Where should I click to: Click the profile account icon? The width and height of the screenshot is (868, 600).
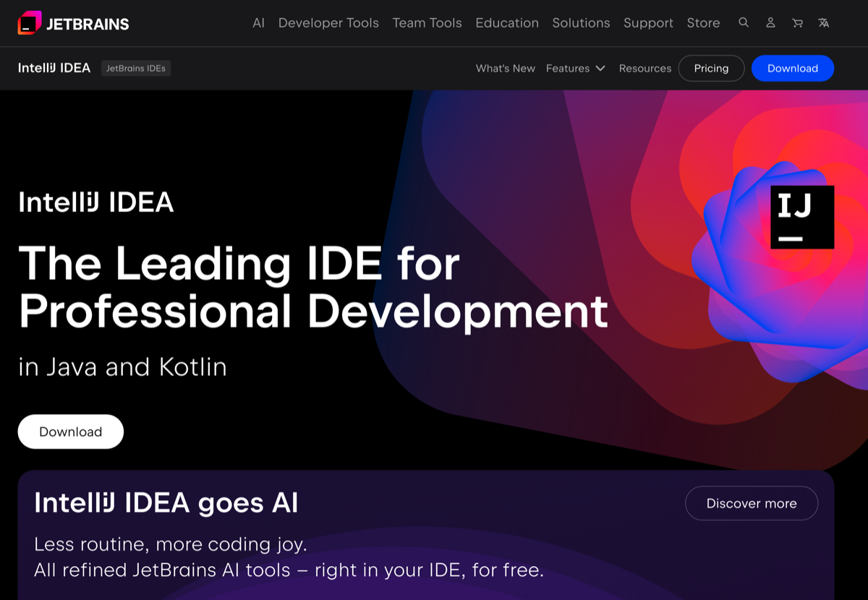(770, 22)
